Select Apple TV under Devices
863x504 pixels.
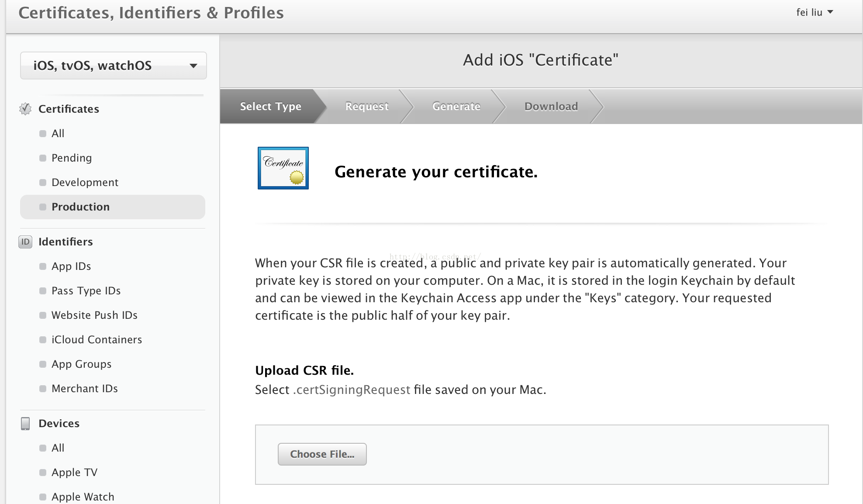click(x=74, y=472)
